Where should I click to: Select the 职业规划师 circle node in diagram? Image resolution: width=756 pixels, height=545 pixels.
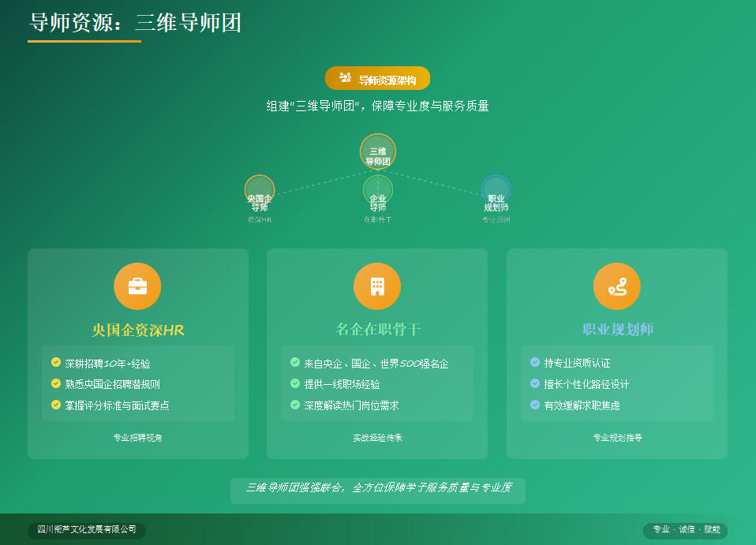[x=496, y=190]
